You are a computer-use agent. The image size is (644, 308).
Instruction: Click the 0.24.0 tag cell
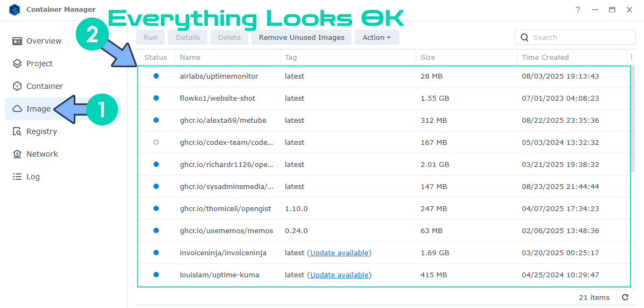pos(296,231)
